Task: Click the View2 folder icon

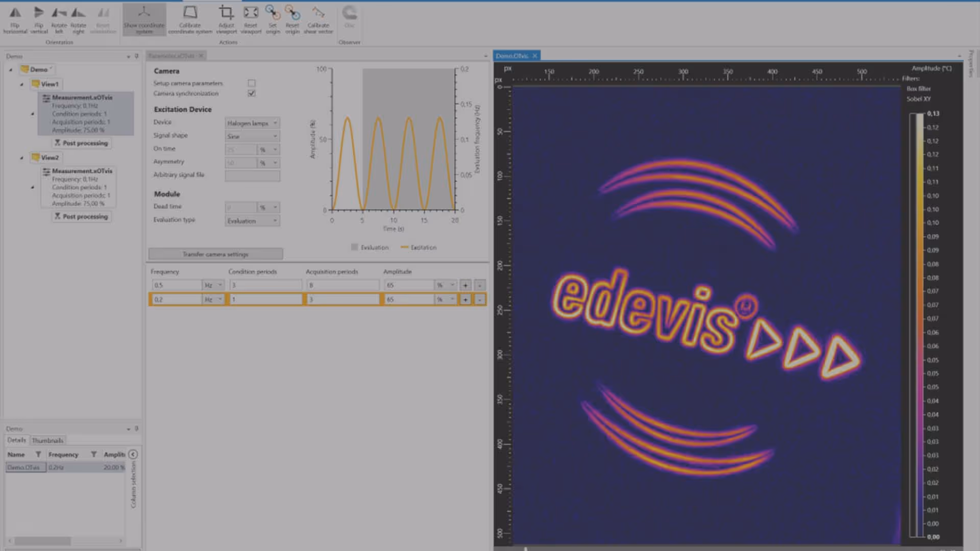Action: pos(36,157)
